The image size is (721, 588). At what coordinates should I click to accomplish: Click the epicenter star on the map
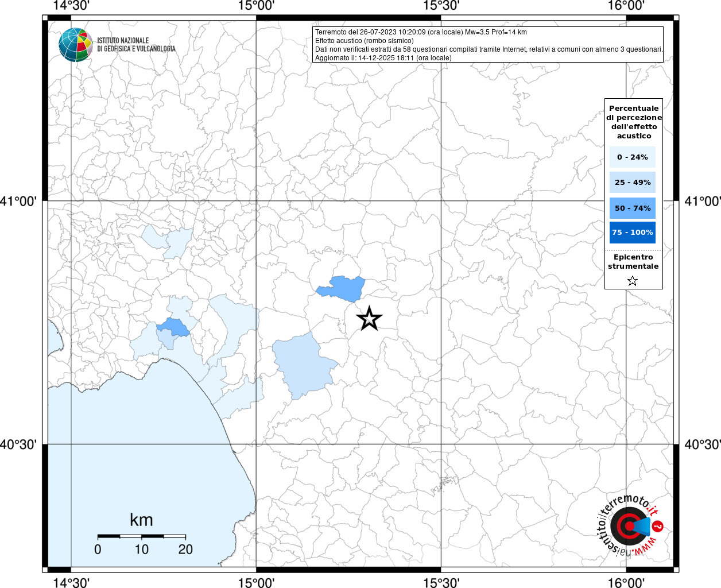click(369, 318)
